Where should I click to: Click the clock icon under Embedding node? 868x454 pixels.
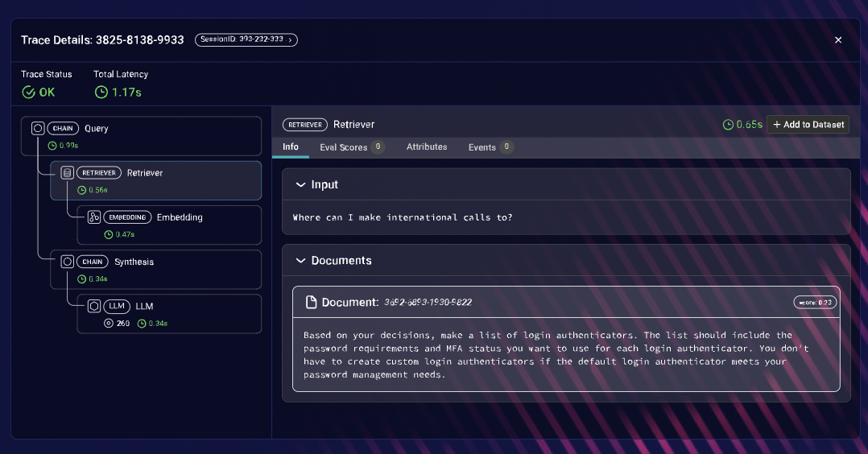(109, 235)
